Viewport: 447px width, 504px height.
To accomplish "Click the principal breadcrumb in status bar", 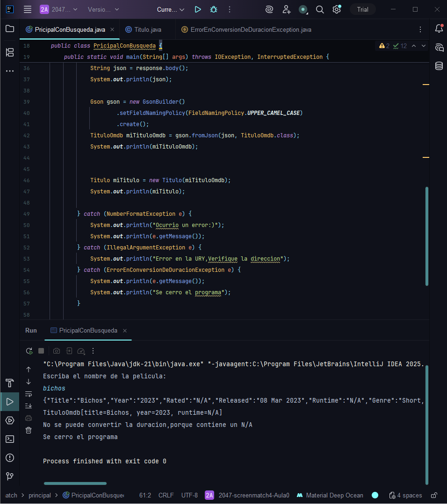I will [40, 495].
